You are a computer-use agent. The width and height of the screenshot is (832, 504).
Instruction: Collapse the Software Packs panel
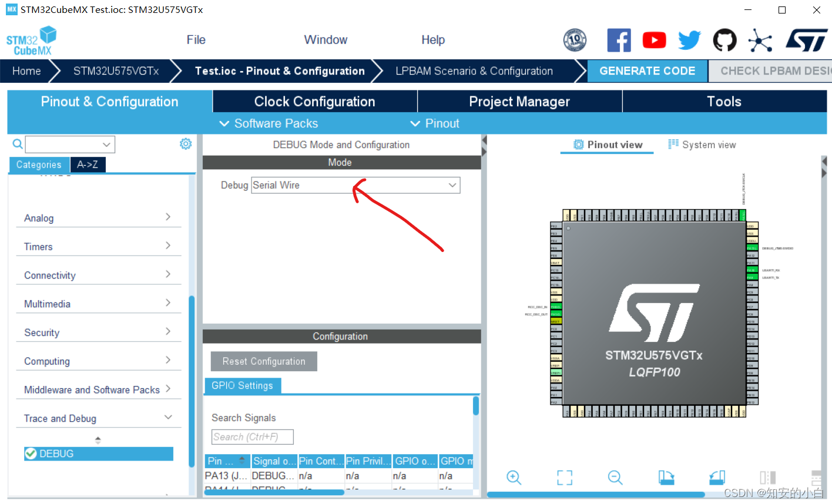click(268, 123)
